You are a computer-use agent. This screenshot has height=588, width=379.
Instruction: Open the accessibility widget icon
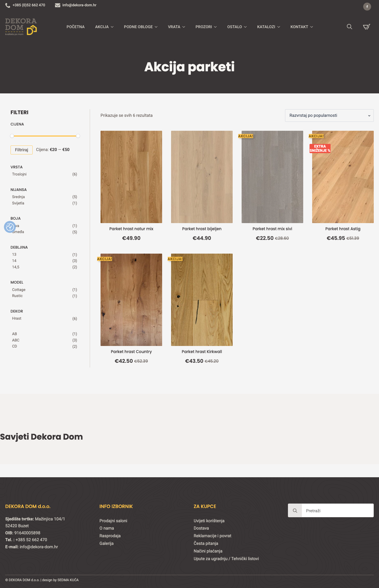(x=10, y=227)
